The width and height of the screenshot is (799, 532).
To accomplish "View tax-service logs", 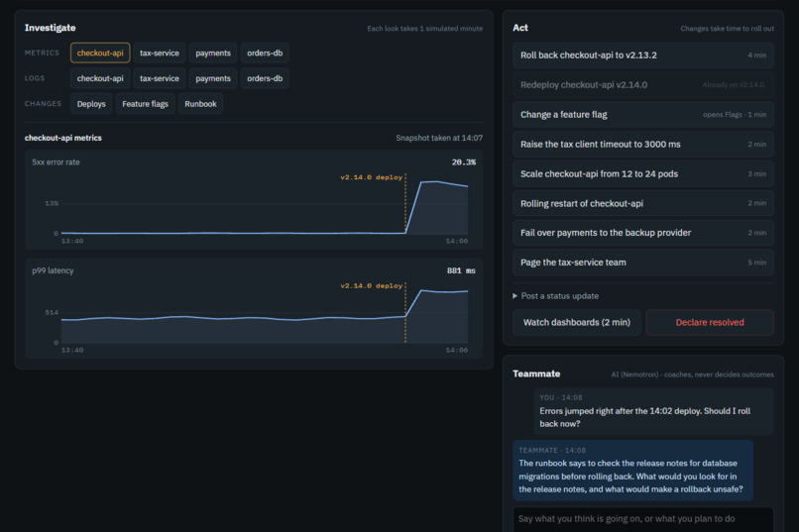I will [160, 78].
